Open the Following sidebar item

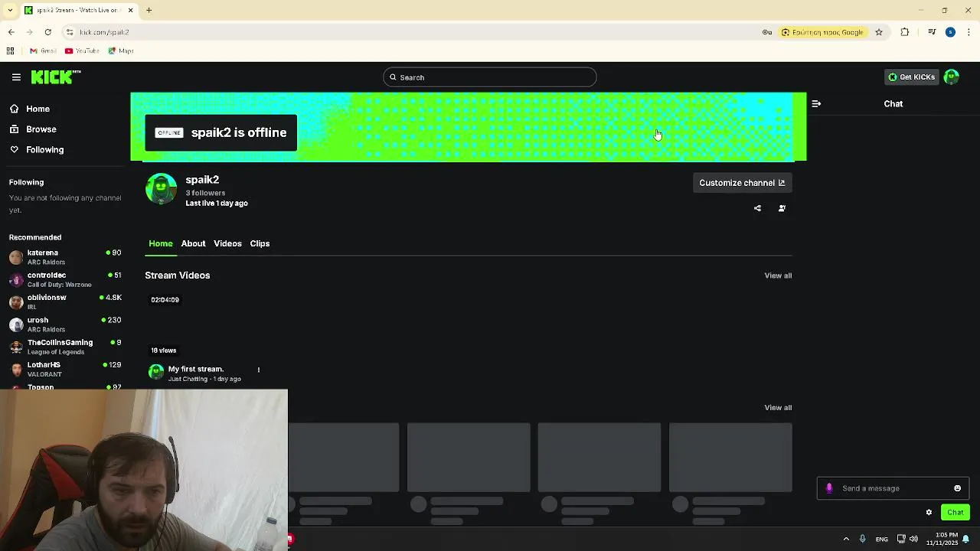click(44, 150)
